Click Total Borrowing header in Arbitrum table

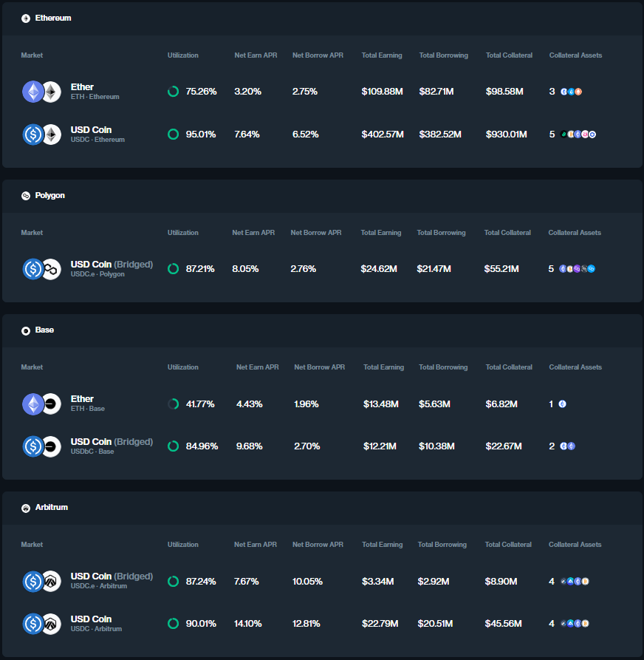tap(442, 545)
